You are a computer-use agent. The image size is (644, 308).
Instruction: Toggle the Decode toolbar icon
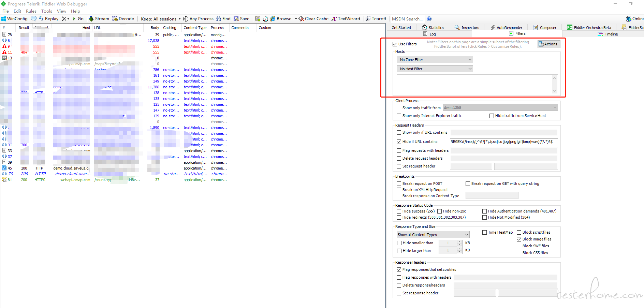(115, 19)
